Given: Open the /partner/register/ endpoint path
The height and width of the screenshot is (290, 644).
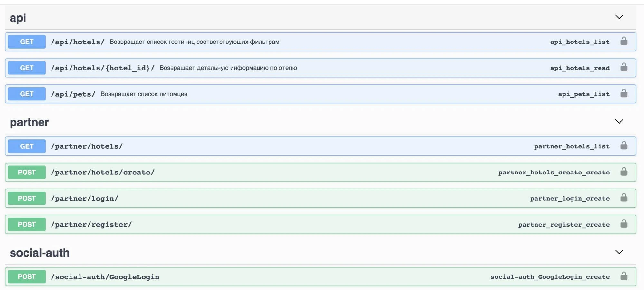Looking at the screenshot, I should (91, 225).
